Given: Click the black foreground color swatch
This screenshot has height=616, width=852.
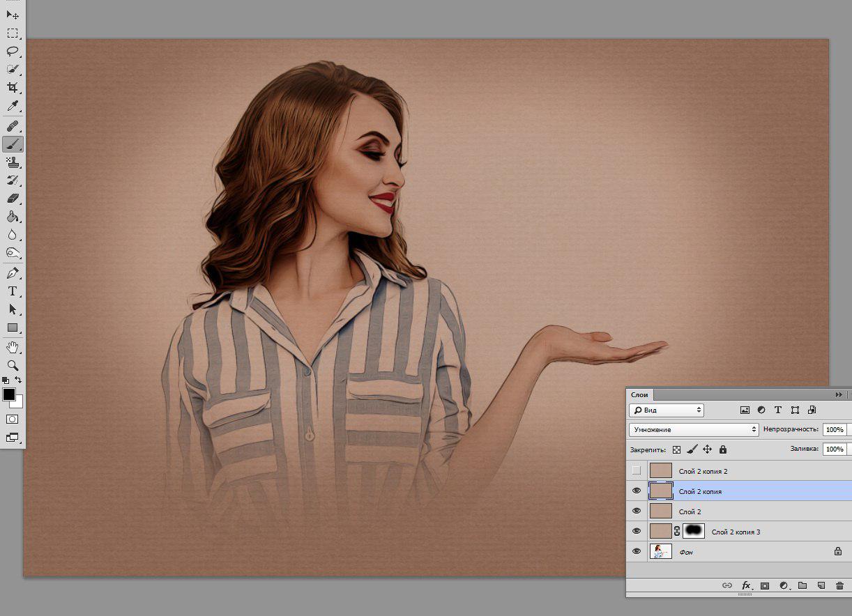Looking at the screenshot, I should pos(8,395).
